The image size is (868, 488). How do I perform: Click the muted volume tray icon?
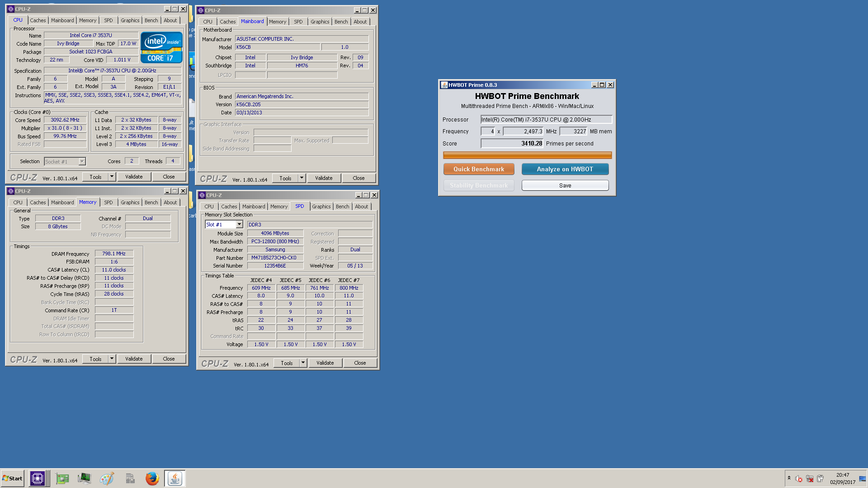coord(799,479)
